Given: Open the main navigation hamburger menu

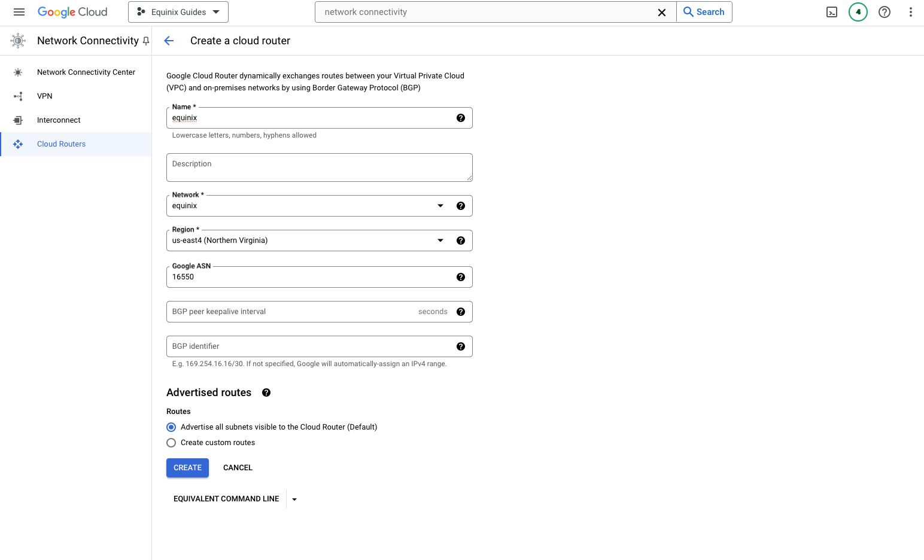Looking at the screenshot, I should pyautogui.click(x=19, y=12).
